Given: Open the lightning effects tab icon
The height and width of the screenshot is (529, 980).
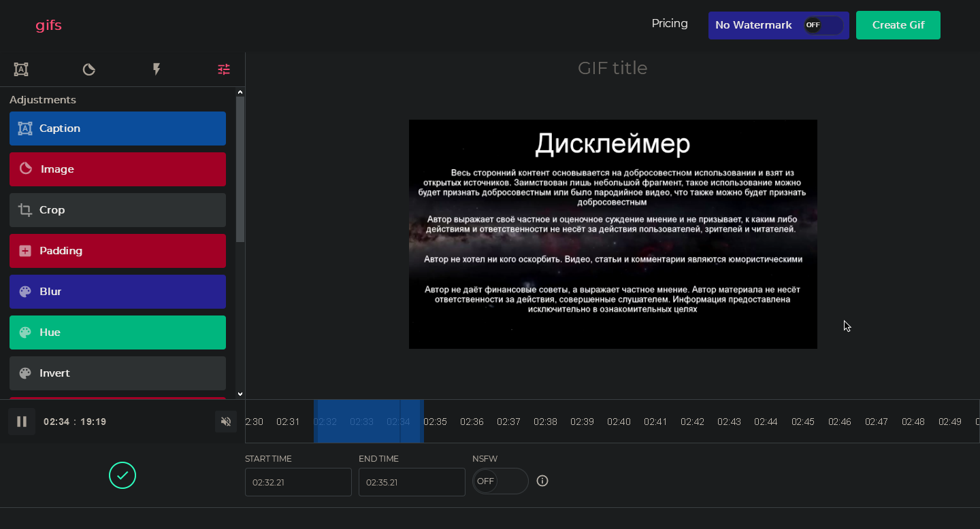Looking at the screenshot, I should pos(157,69).
